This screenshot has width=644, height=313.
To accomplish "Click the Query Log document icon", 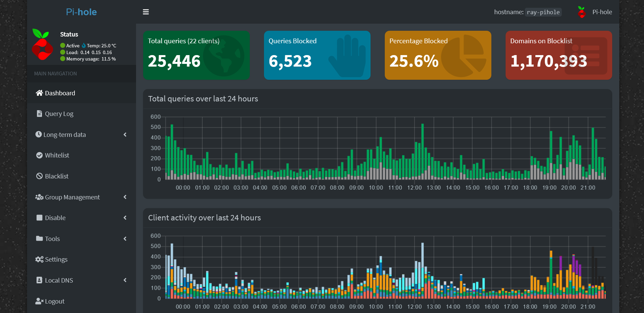I will pyautogui.click(x=39, y=114).
